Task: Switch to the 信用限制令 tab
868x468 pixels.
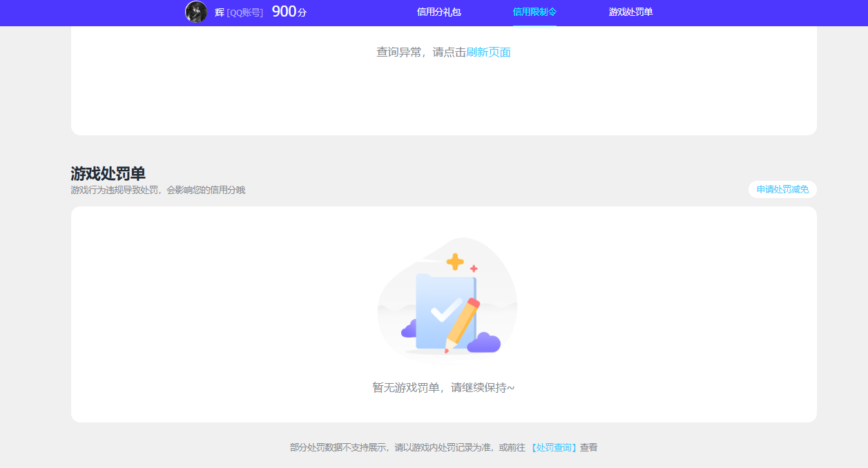Action: (534, 12)
